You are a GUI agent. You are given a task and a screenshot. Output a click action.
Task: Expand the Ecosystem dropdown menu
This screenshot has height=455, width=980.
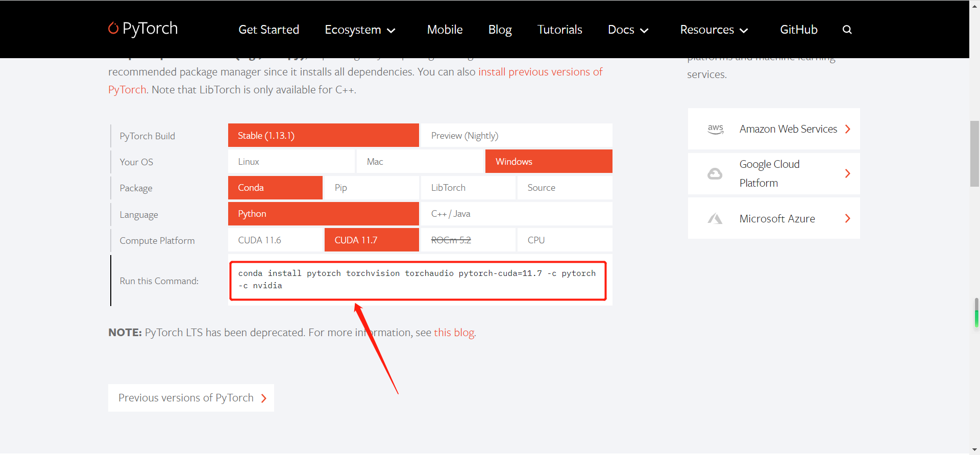pos(360,30)
